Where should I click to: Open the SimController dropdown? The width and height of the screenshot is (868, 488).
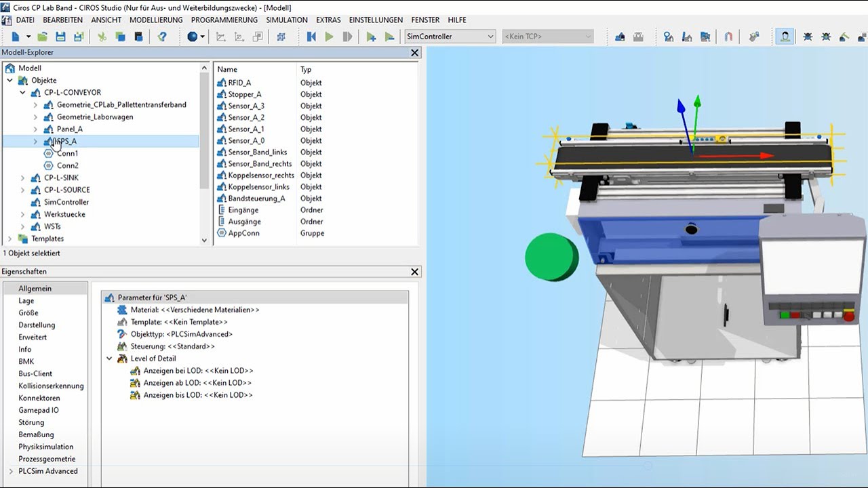click(x=491, y=37)
